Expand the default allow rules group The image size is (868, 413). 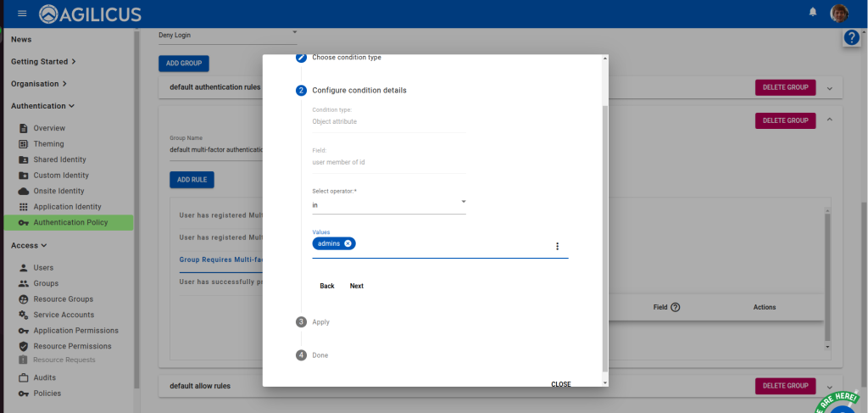tap(830, 386)
